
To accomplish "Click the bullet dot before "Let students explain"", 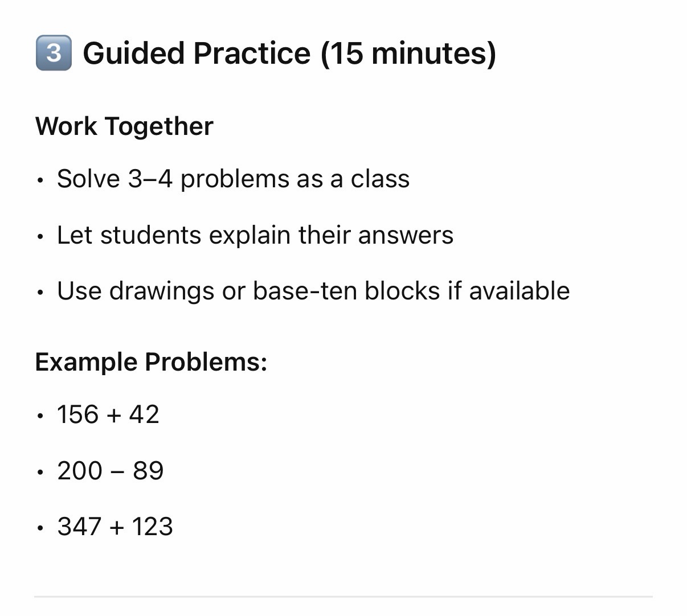I will point(39,237).
